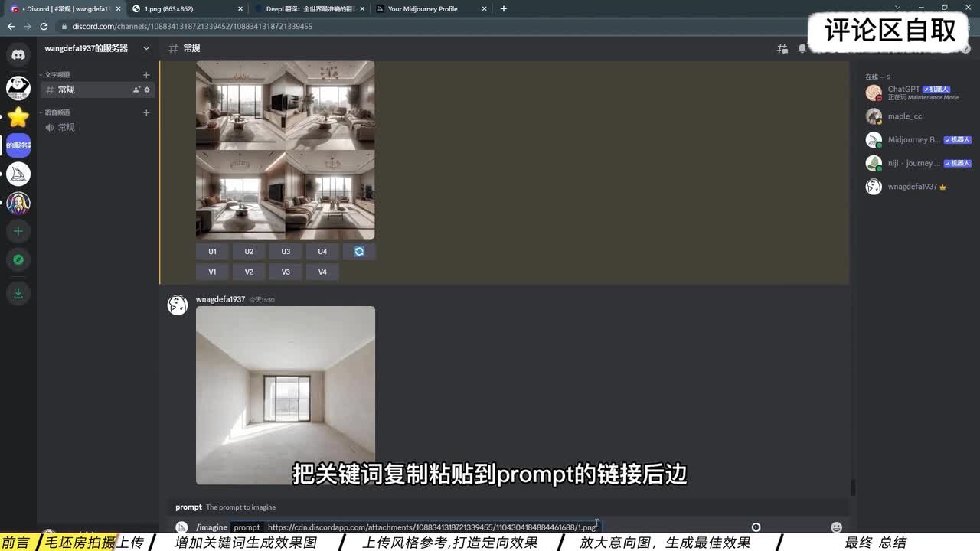Viewport: 980px width, 551px height.
Task: Open the sailboat Midjourney server icon
Action: [18, 174]
